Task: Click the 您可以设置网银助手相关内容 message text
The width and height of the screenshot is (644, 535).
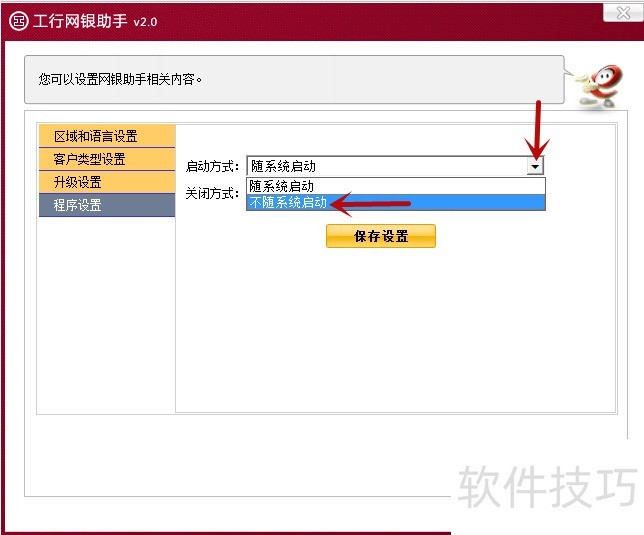Action: click(120, 79)
